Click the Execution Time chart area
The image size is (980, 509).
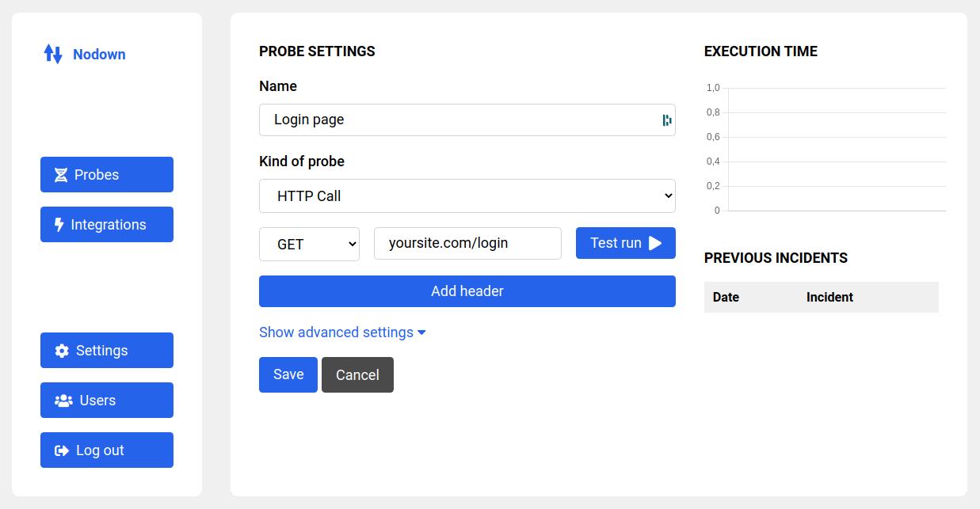(836, 150)
